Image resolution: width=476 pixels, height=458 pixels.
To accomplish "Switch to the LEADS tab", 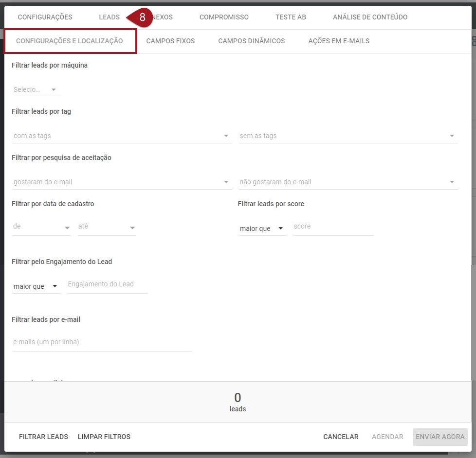I will click(x=109, y=17).
